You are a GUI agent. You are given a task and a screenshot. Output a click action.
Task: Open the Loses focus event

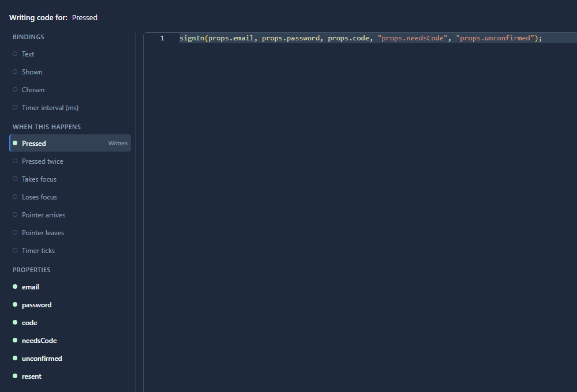pos(70,197)
